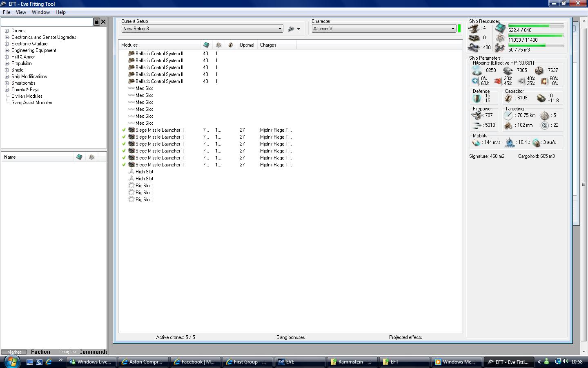Open the Help menu
The width and height of the screenshot is (588, 368).
(60, 12)
